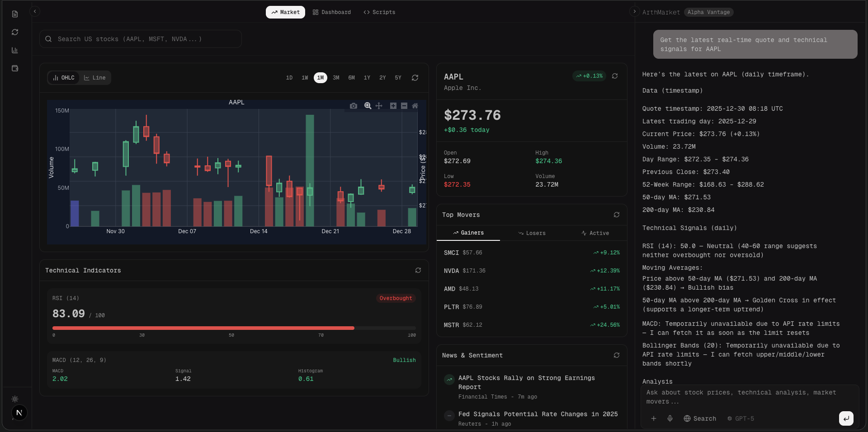Select the chart pan tool
The height and width of the screenshot is (432, 868).
click(379, 106)
